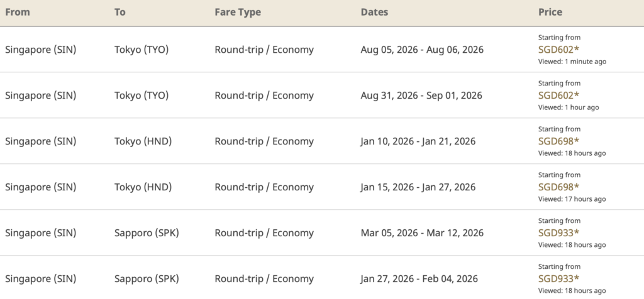The width and height of the screenshot is (644, 299).
Task: Open SGD933 fare for Jan 27 Sapporo trip
Action: coord(558,278)
